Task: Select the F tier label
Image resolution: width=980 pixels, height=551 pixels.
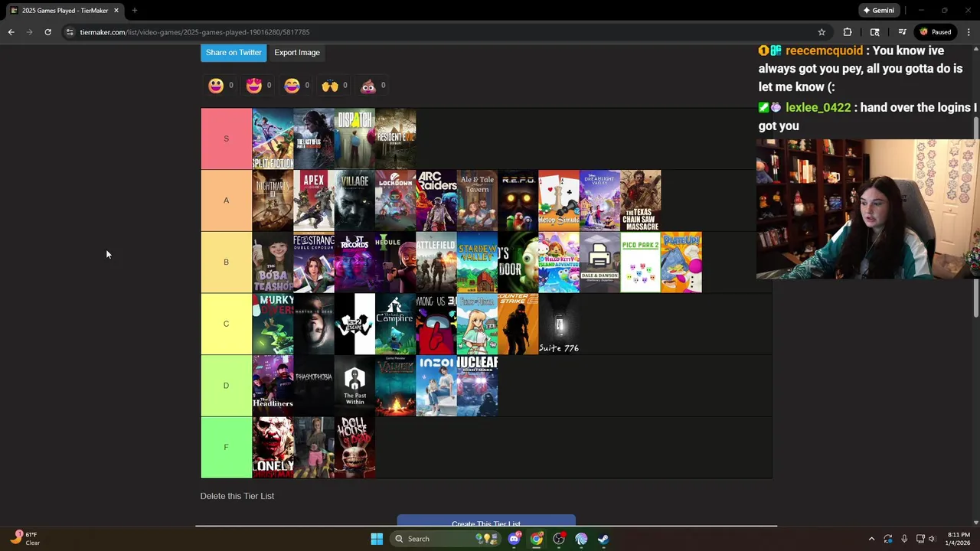Action: click(226, 447)
